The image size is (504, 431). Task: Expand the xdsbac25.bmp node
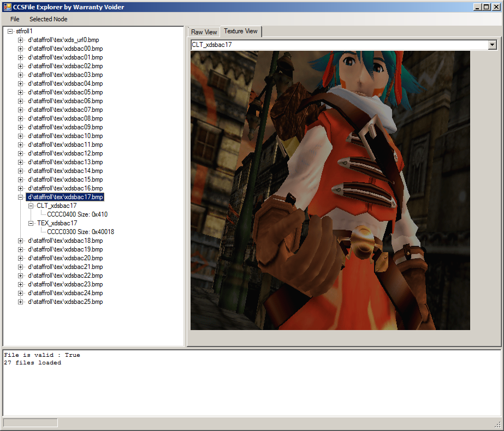(20, 302)
